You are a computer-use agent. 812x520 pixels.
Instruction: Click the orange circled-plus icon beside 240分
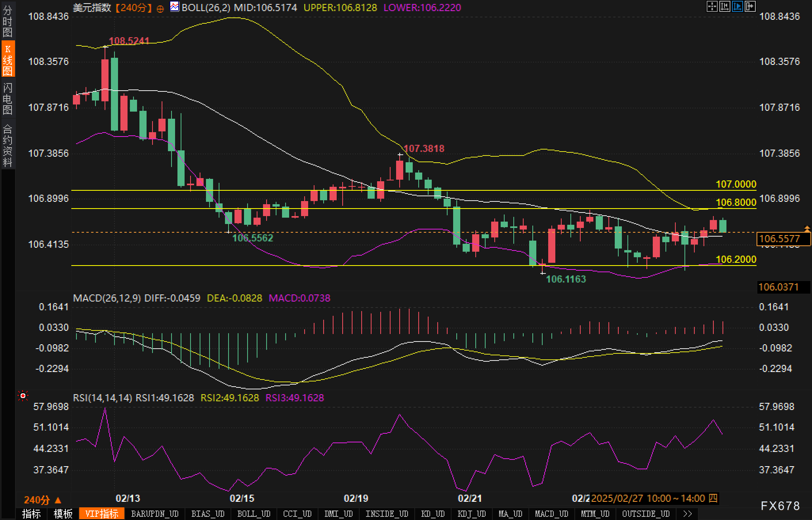coord(160,9)
